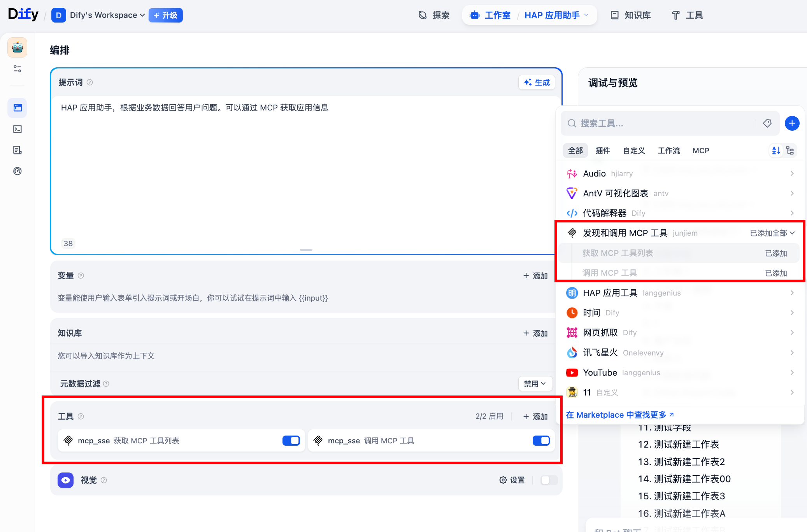The image size is (807, 532).
Task: Open 在 Marketplace 中查找更多 link
Action: click(x=620, y=415)
